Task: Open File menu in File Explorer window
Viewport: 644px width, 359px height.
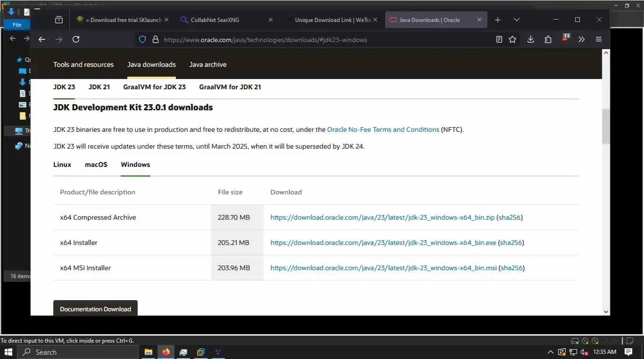Action: pos(17,25)
